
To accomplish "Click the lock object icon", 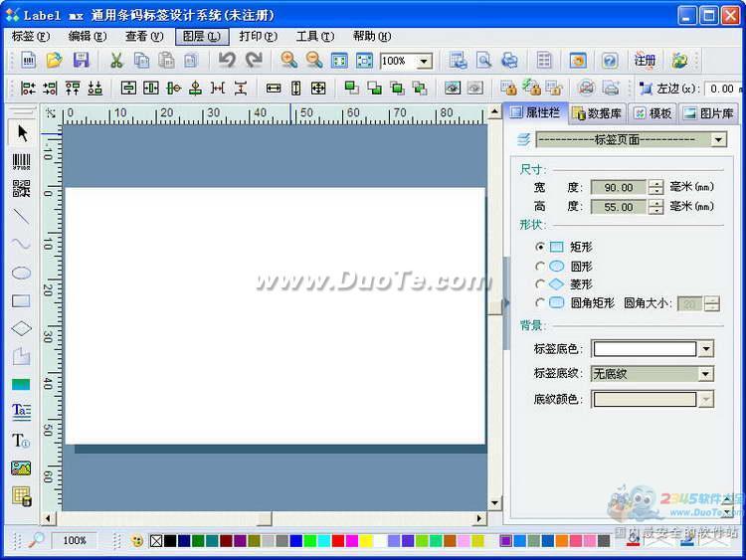I will tap(508, 88).
